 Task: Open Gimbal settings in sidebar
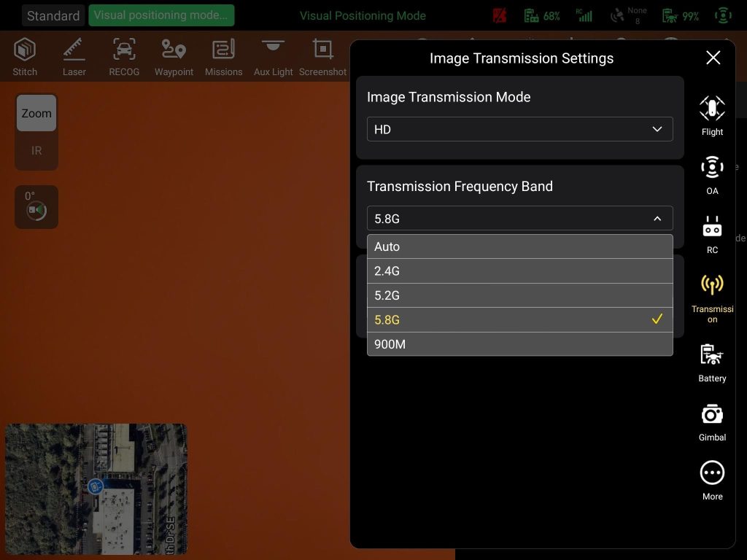click(712, 422)
